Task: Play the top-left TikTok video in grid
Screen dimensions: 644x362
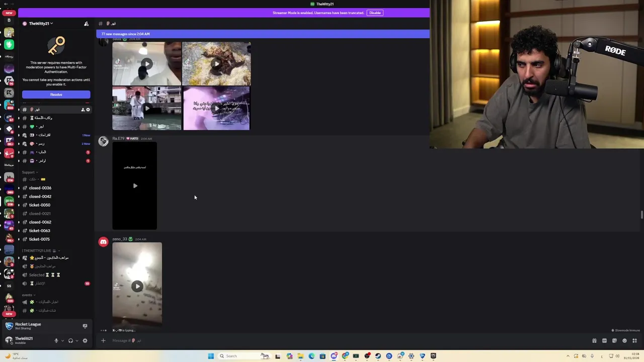Action: 146,64
